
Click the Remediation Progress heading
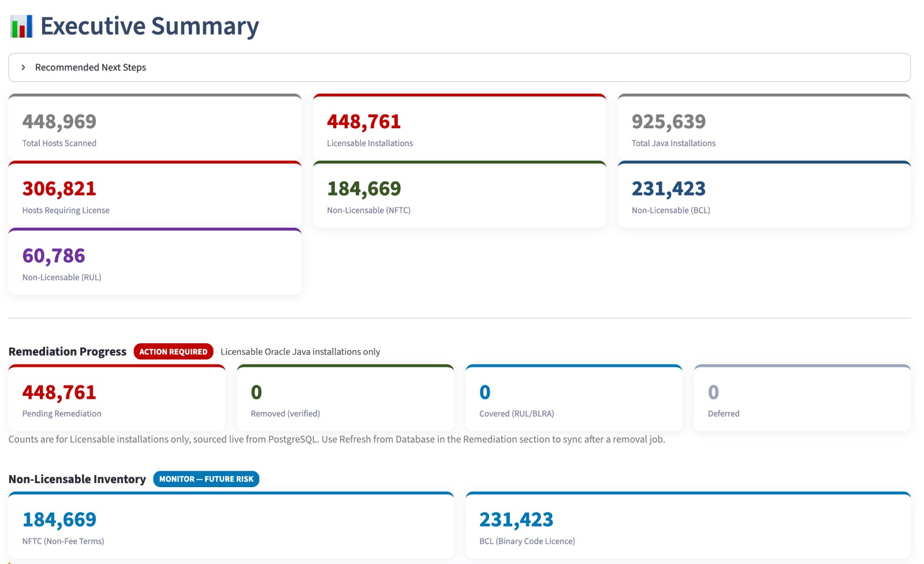(68, 351)
